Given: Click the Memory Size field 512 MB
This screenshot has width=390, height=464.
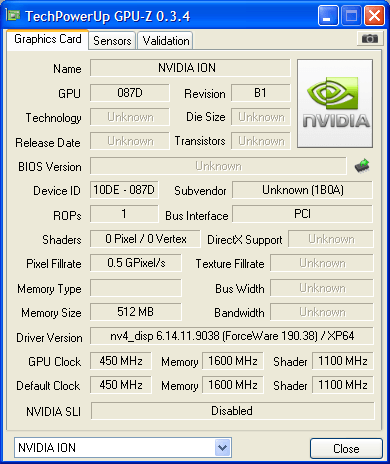Looking at the screenshot, I should pyautogui.click(x=136, y=312).
